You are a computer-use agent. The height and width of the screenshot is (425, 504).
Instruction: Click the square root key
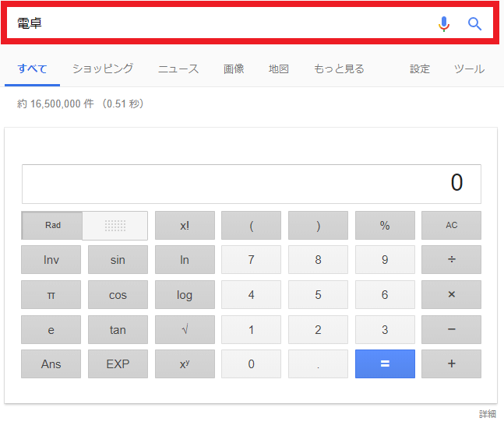pos(185,329)
